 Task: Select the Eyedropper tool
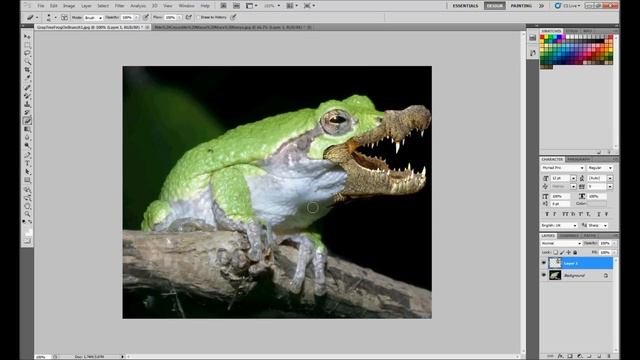coord(27,78)
